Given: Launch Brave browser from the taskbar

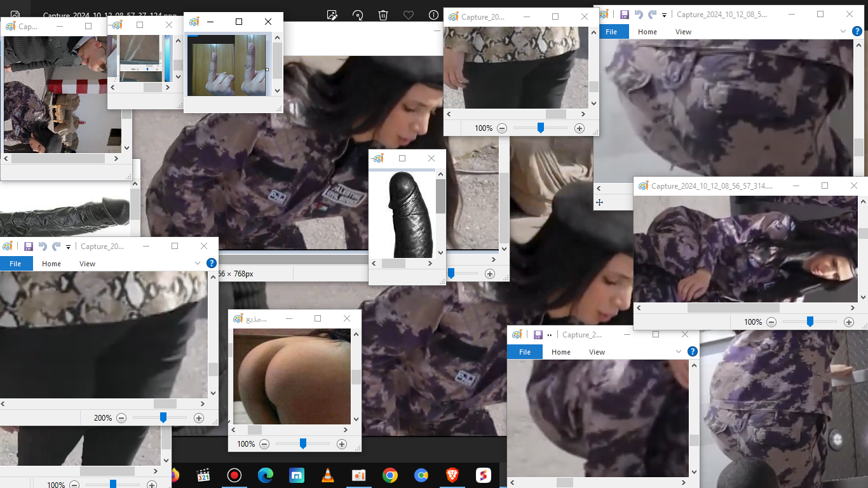Looking at the screenshot, I should [452, 475].
